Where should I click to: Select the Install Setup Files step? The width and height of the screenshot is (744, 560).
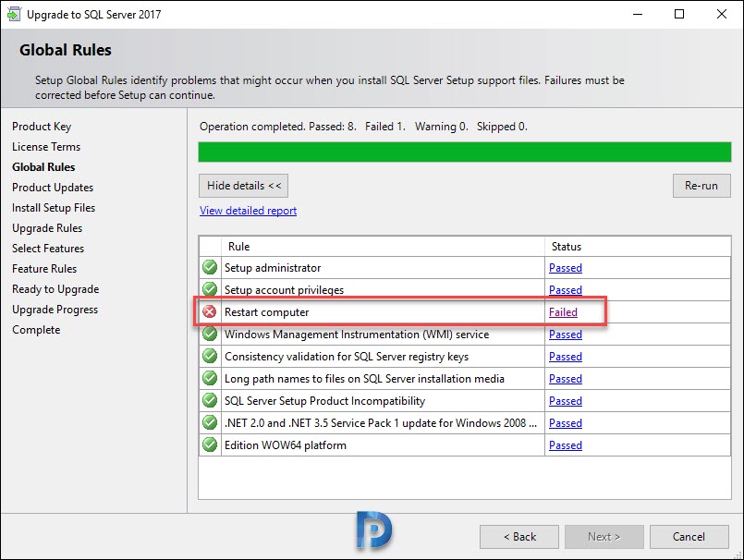pos(54,208)
